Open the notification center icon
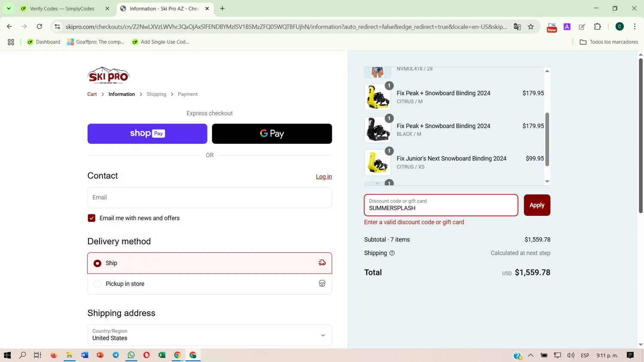 tap(630, 355)
